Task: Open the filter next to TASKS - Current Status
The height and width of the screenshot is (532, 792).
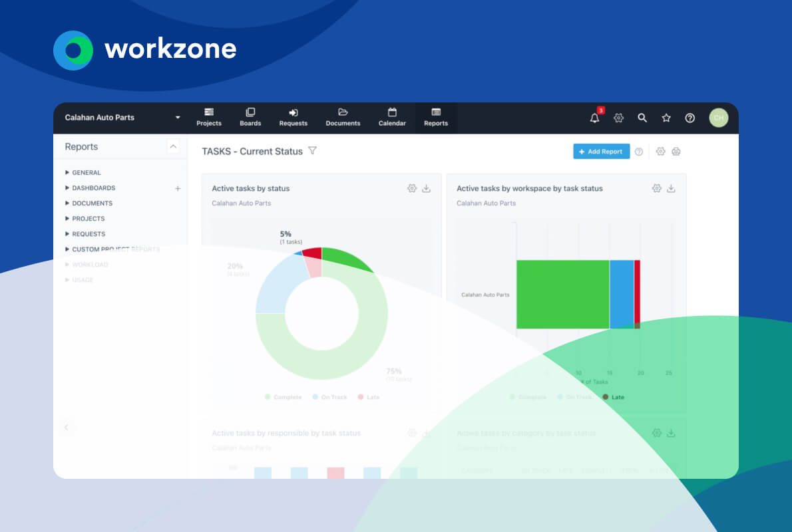Action: (313, 151)
